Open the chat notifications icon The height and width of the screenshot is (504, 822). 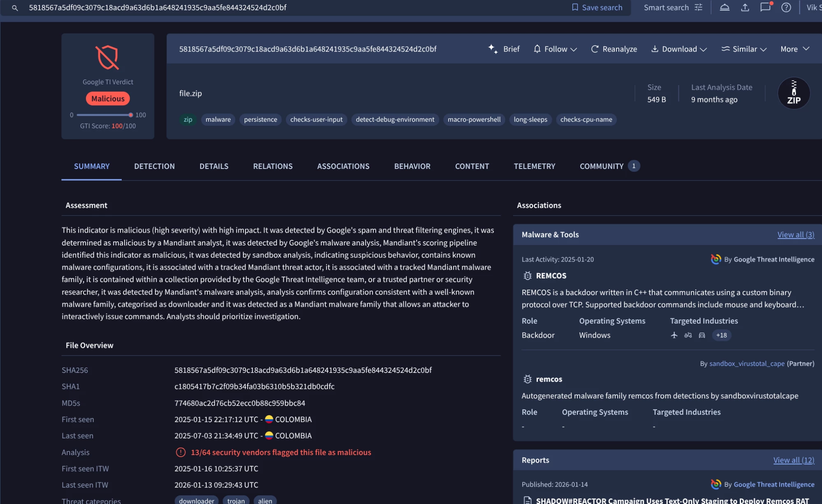pos(765,7)
